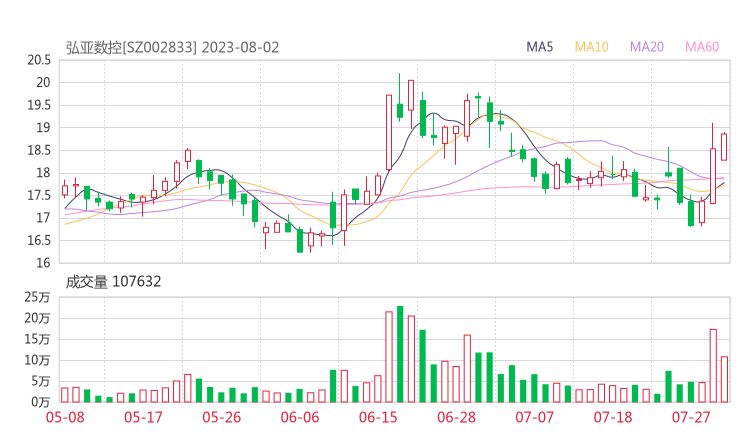This screenshot has width=740, height=440.
Task: Click the MA5 legend label
Action: click(539, 47)
